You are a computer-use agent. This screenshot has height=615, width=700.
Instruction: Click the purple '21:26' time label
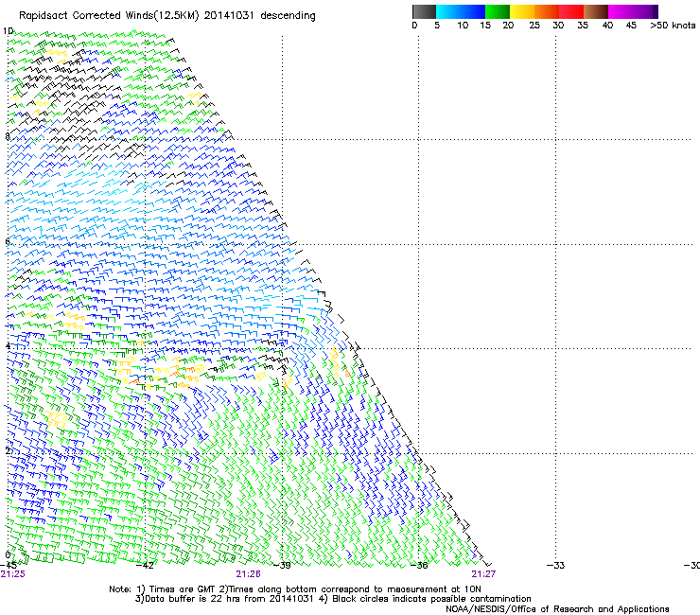[248, 574]
